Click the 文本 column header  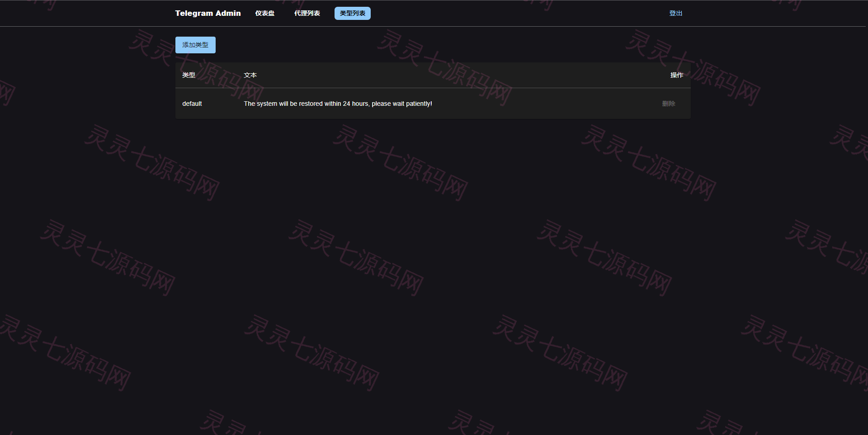[x=250, y=75]
